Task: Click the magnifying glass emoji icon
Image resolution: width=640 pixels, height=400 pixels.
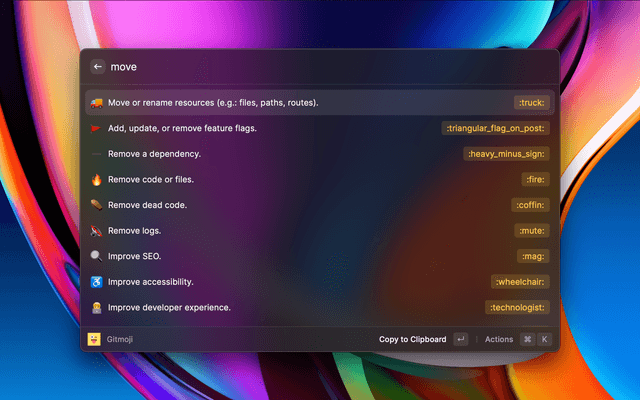Action: [x=96, y=256]
